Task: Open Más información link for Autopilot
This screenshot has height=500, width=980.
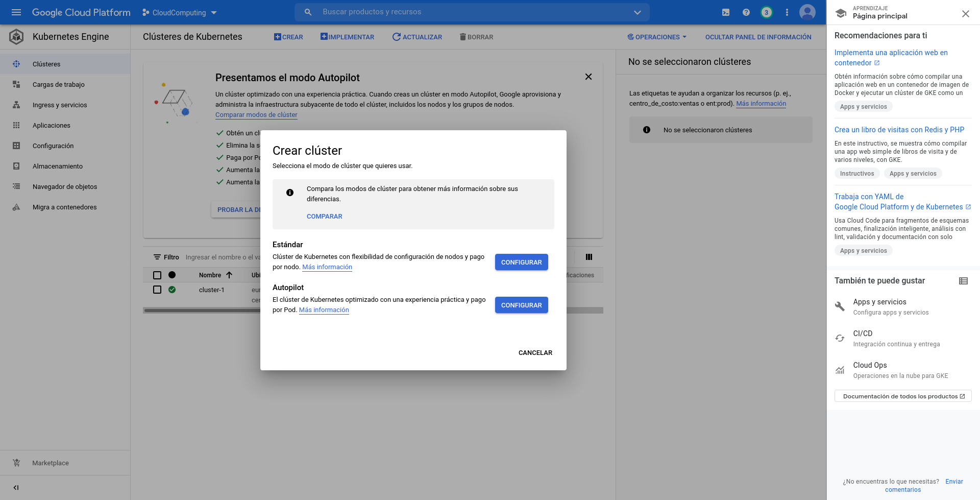Action: tap(324, 310)
